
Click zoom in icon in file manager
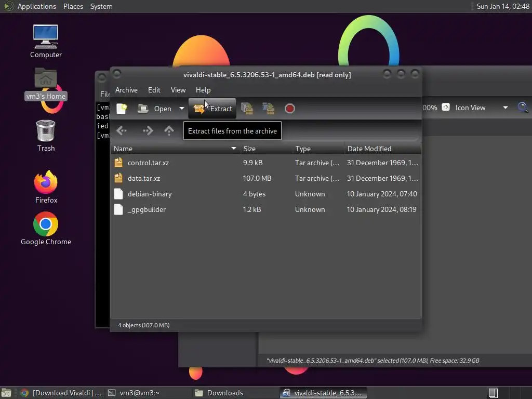445,107
